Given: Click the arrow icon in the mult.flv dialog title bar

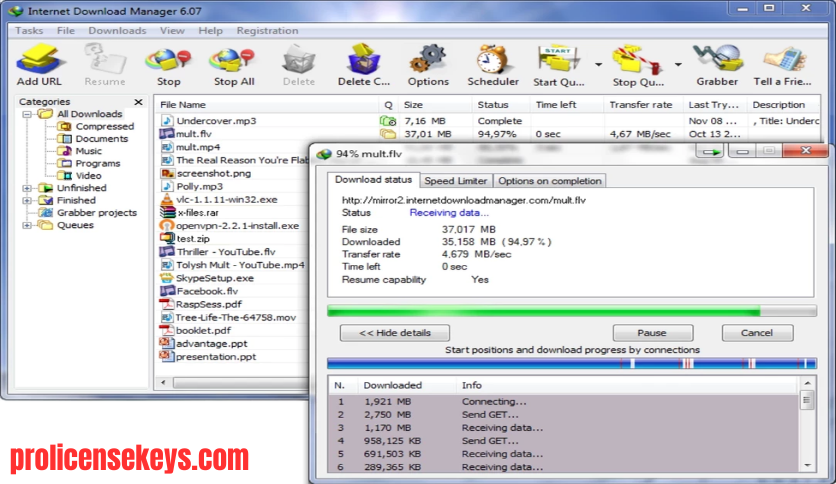Looking at the screenshot, I should point(710,152).
